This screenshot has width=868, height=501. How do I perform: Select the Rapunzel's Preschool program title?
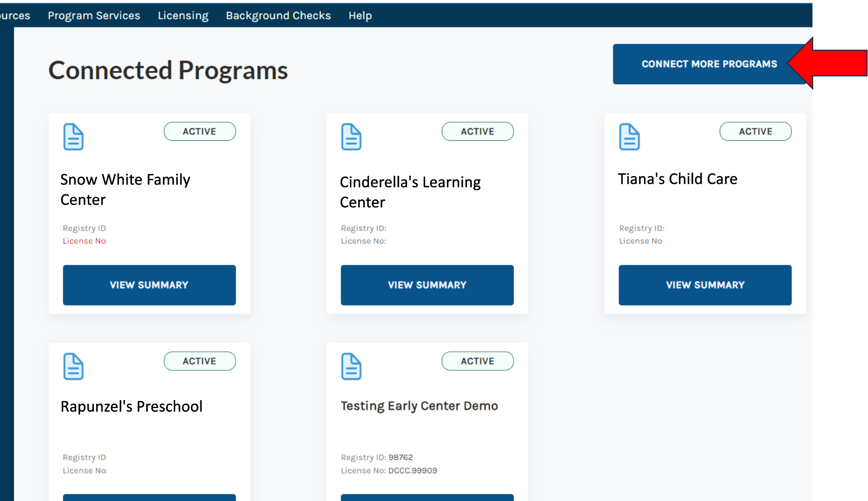point(132,406)
